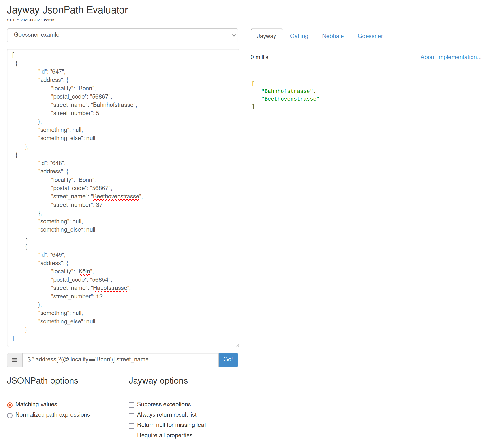Screen dimensions: 489x448
Task: Click the textarea resize grip handle
Action: click(237, 344)
